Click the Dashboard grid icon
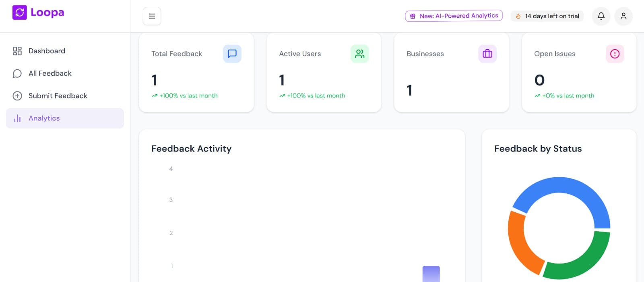The height and width of the screenshot is (282, 644). (17, 51)
